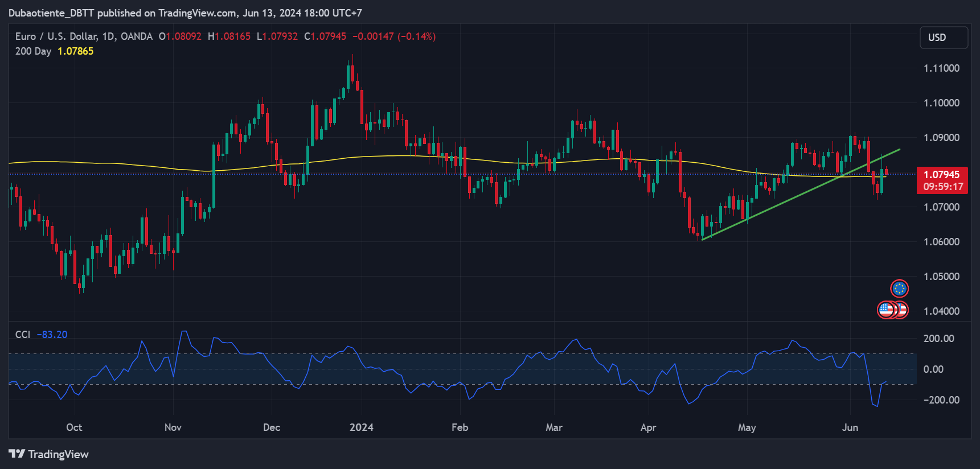Screen dimensions: 980x469
Task: Click the Jun label on time axis
Action: point(850,427)
